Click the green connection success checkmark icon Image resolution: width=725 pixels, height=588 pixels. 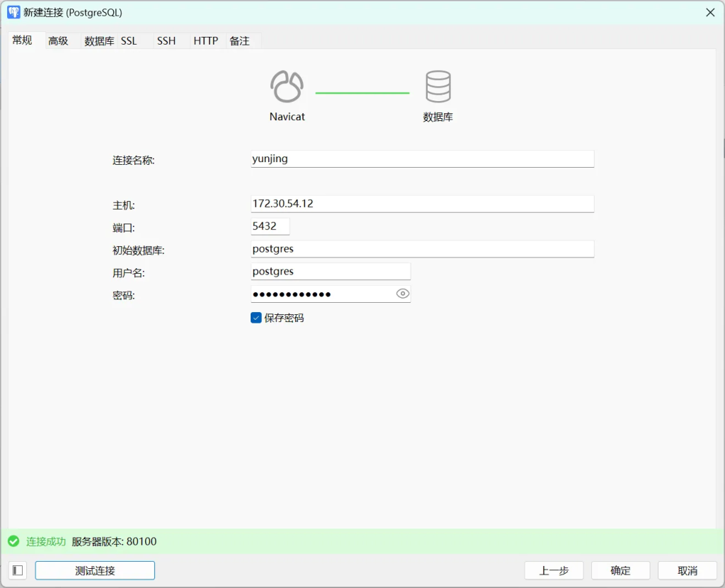(x=13, y=541)
